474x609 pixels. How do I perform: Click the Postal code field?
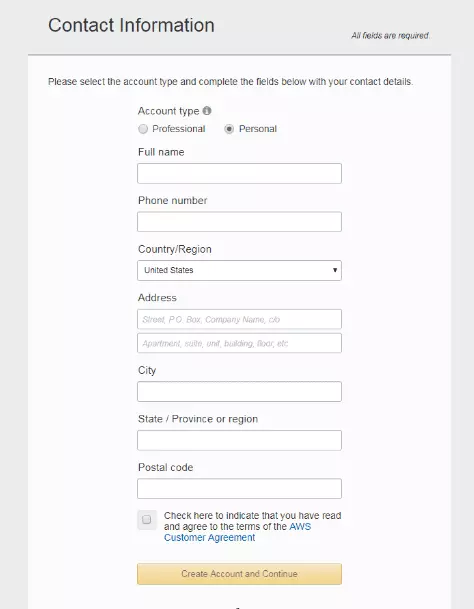[x=239, y=489]
